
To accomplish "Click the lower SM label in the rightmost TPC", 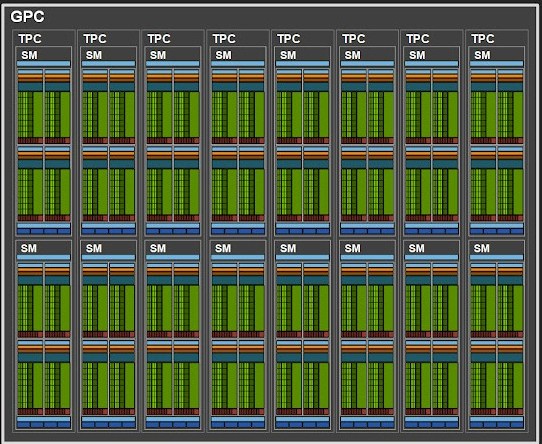I will 482,248.
